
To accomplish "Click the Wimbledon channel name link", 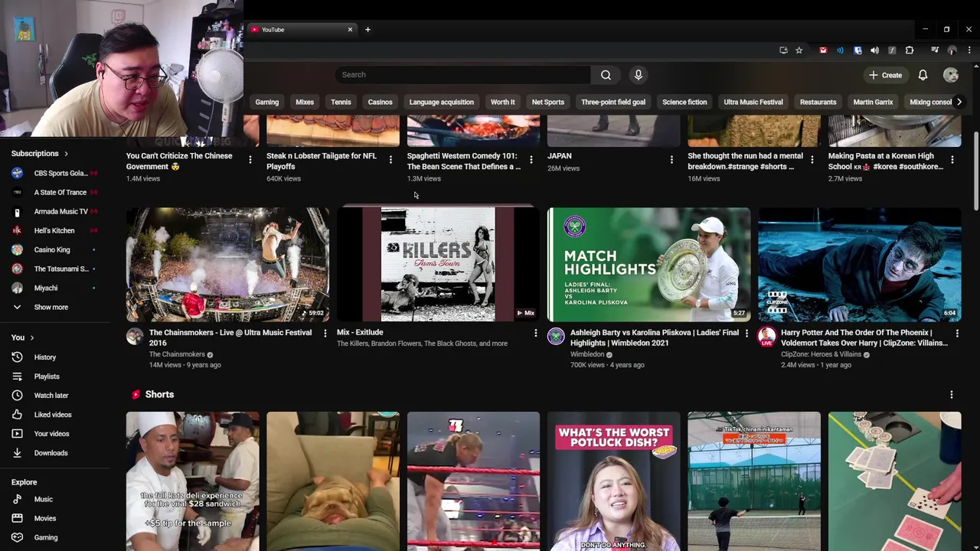I will point(587,354).
